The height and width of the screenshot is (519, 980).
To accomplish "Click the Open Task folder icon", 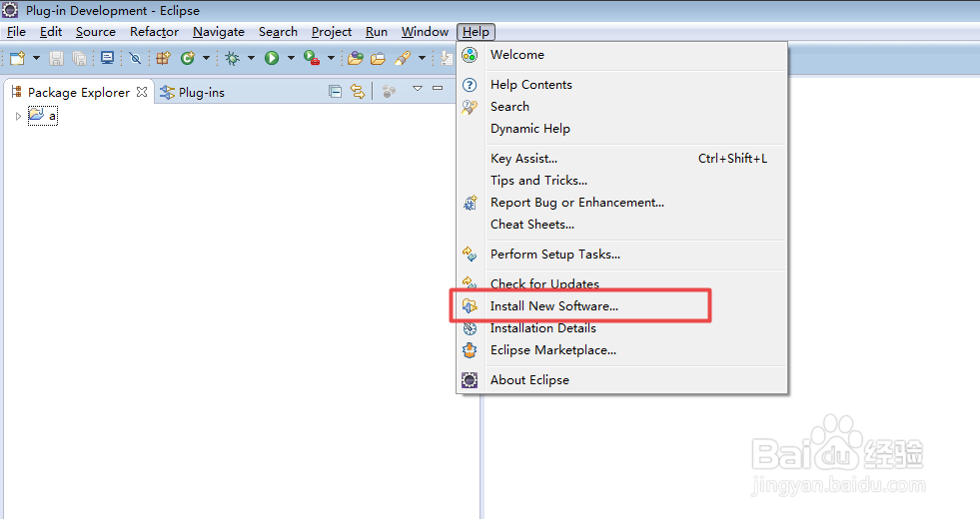I will tap(379, 58).
